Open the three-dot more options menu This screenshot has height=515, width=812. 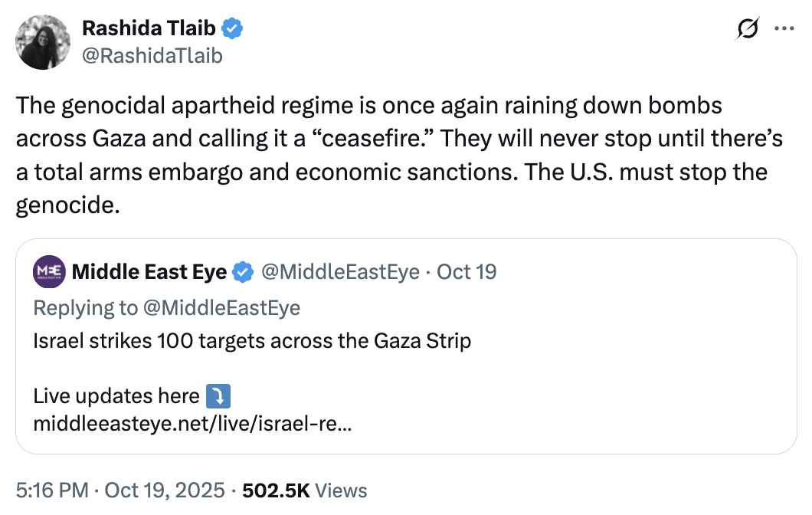pyautogui.click(x=784, y=29)
